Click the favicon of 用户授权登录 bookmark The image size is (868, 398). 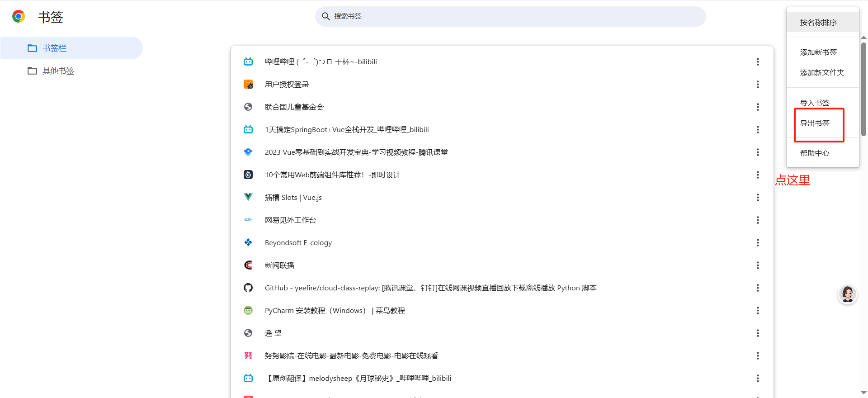point(248,84)
